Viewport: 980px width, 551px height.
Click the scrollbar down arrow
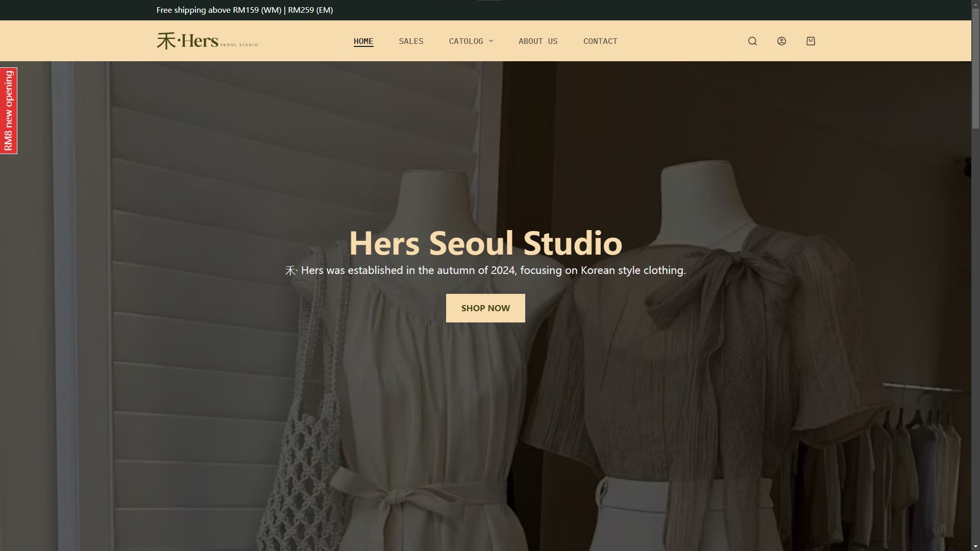(975, 546)
